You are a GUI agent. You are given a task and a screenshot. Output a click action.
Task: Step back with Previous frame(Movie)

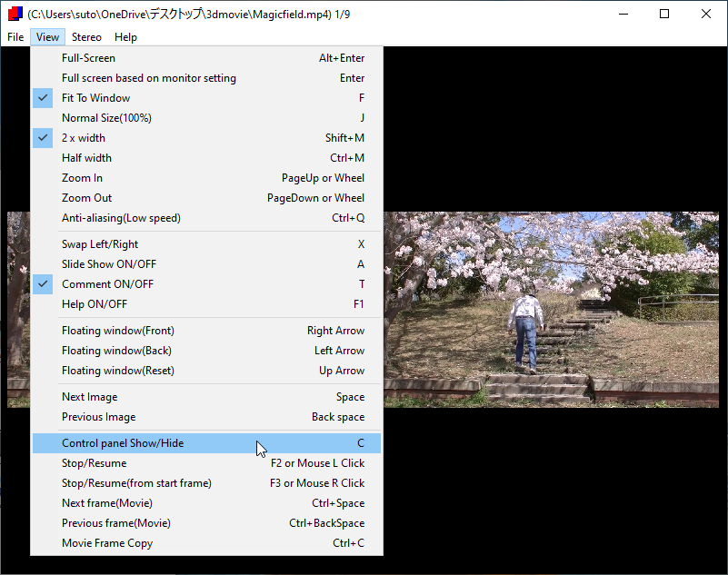pyautogui.click(x=206, y=523)
